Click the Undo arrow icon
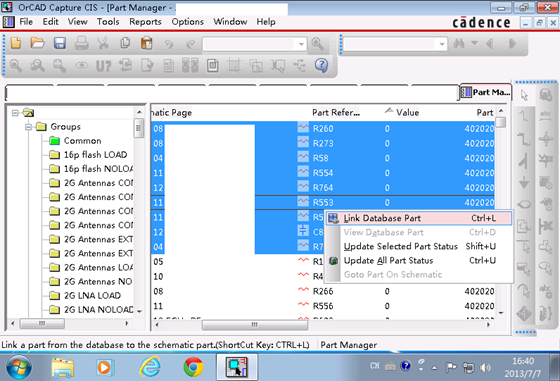560x381 pixels. pos(169,44)
